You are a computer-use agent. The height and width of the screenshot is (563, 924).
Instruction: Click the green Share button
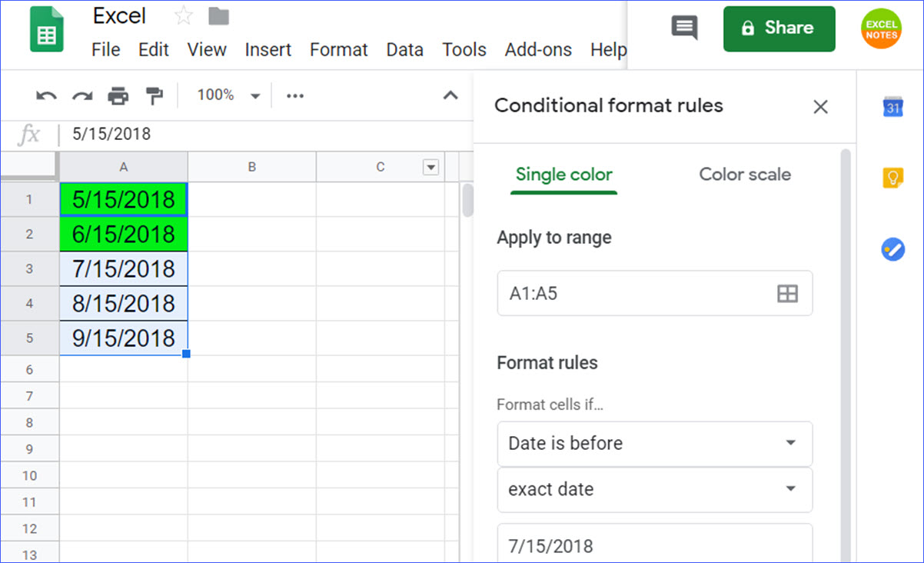coord(779,28)
